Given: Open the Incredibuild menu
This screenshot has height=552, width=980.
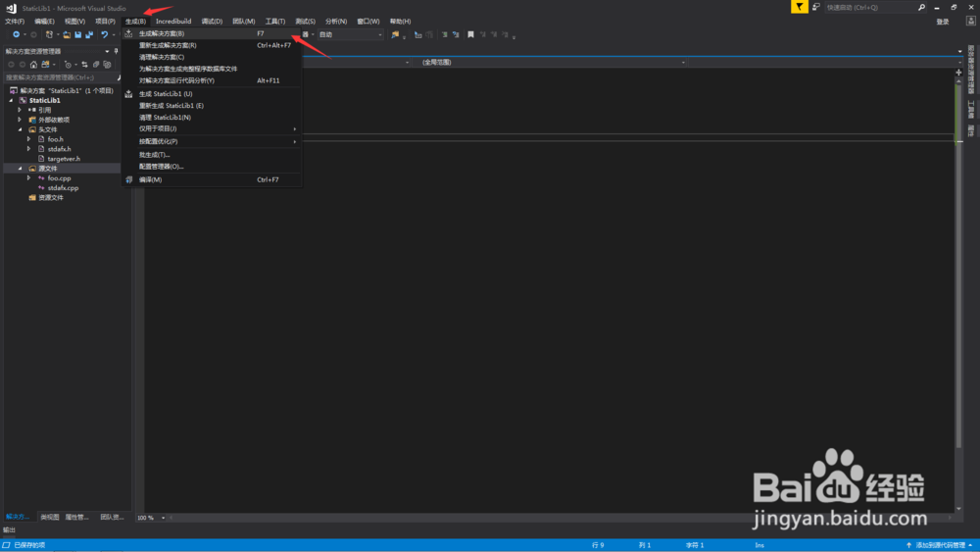Looking at the screenshot, I should (173, 22).
